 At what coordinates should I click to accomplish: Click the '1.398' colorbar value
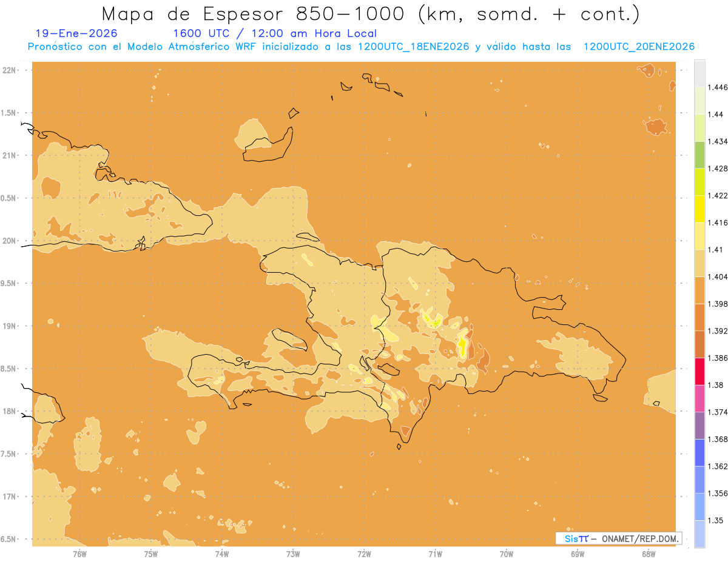coord(718,304)
